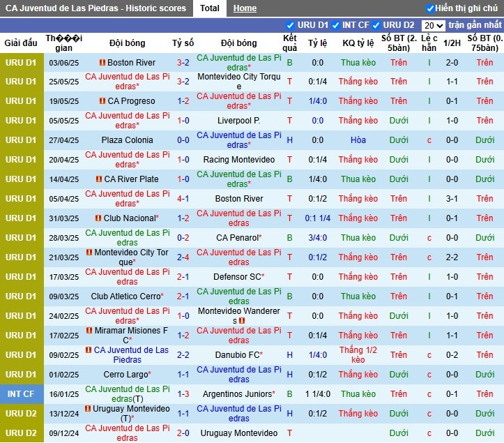The image size is (504, 443).
Task: Open the 20 recent matches dropdown
Action: pos(433,25)
